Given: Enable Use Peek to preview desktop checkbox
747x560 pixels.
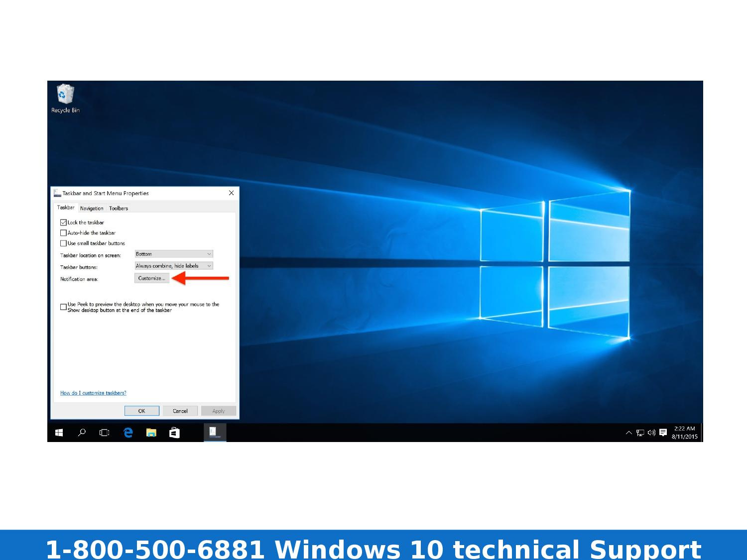Looking at the screenshot, I should point(63,307).
